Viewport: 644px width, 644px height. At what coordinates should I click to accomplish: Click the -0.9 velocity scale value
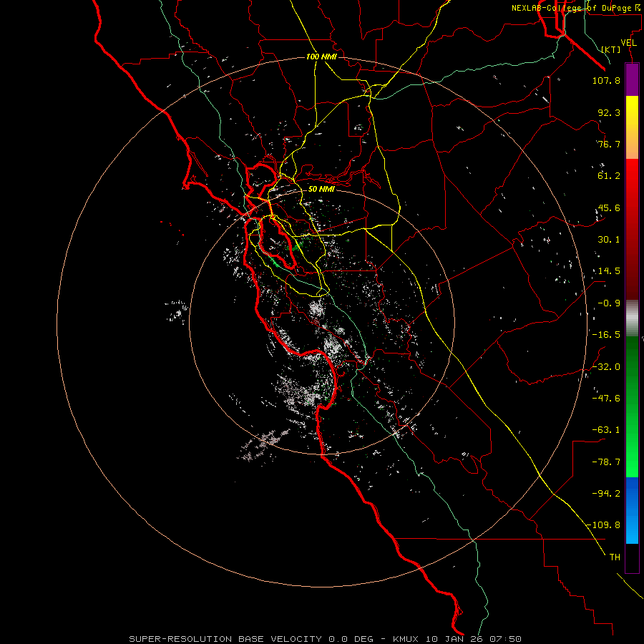coord(609,303)
